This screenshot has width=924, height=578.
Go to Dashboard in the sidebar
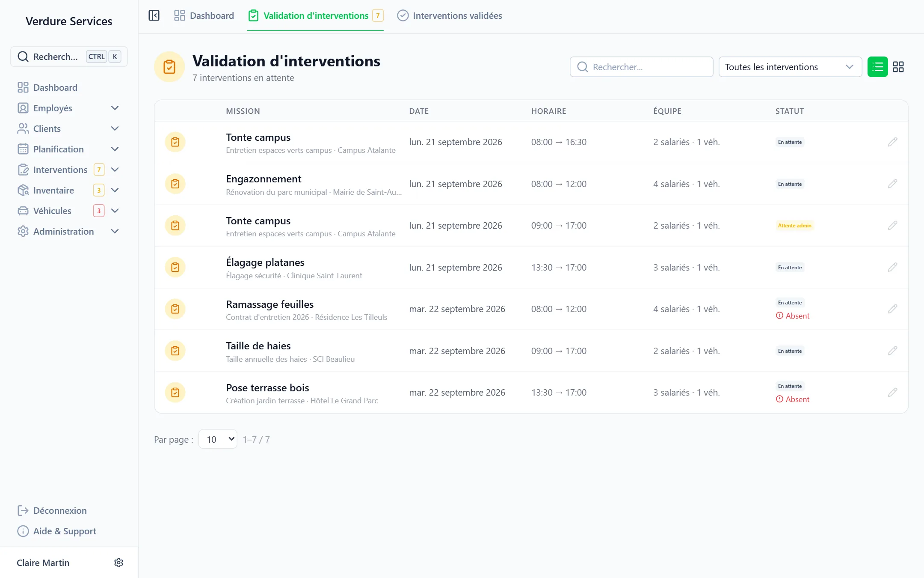click(x=47, y=87)
